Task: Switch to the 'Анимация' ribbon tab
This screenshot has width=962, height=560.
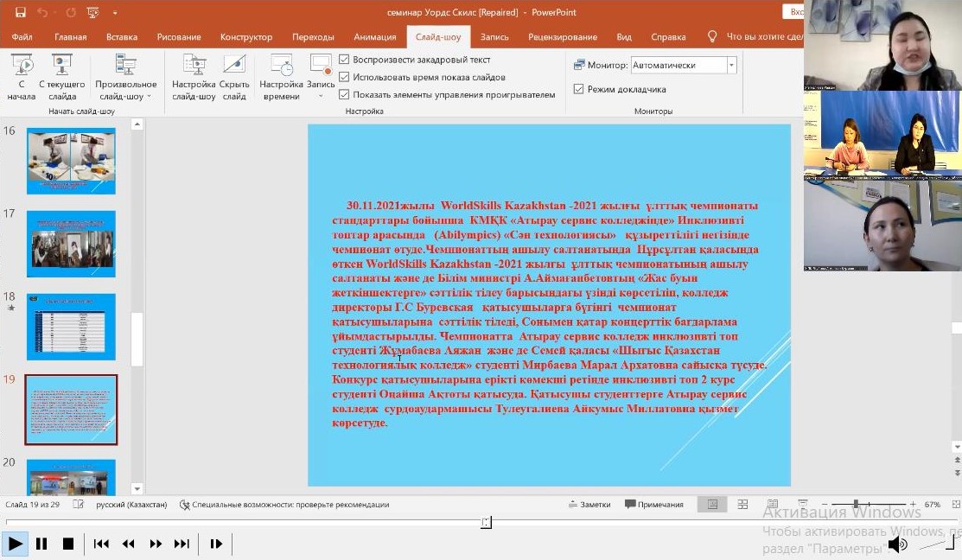Action: point(375,37)
